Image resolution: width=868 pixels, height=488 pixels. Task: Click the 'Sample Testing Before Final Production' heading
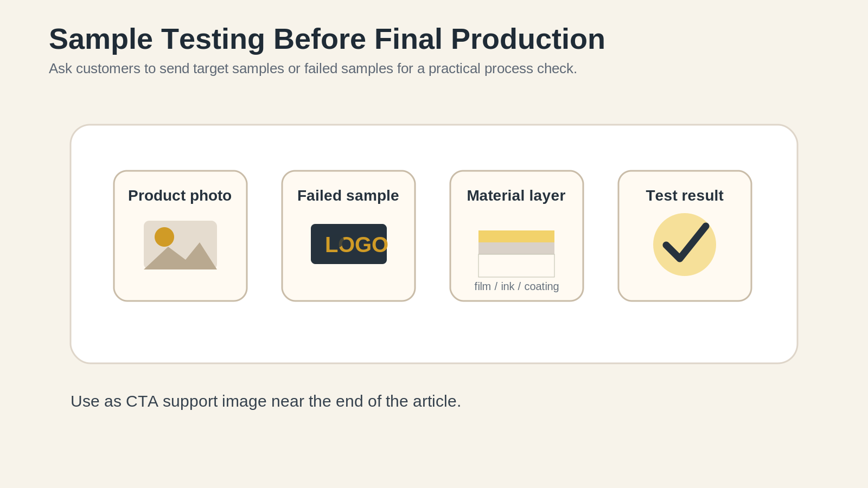pos(327,39)
